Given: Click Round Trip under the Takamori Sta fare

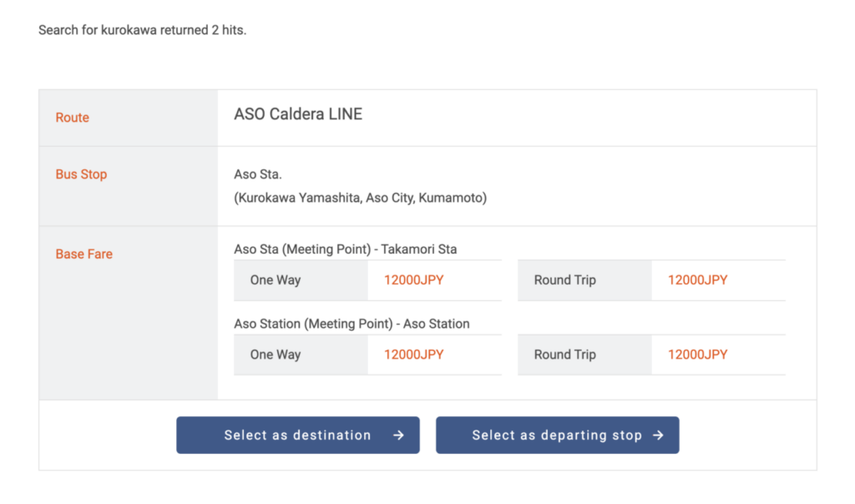Looking at the screenshot, I should click(x=565, y=280).
